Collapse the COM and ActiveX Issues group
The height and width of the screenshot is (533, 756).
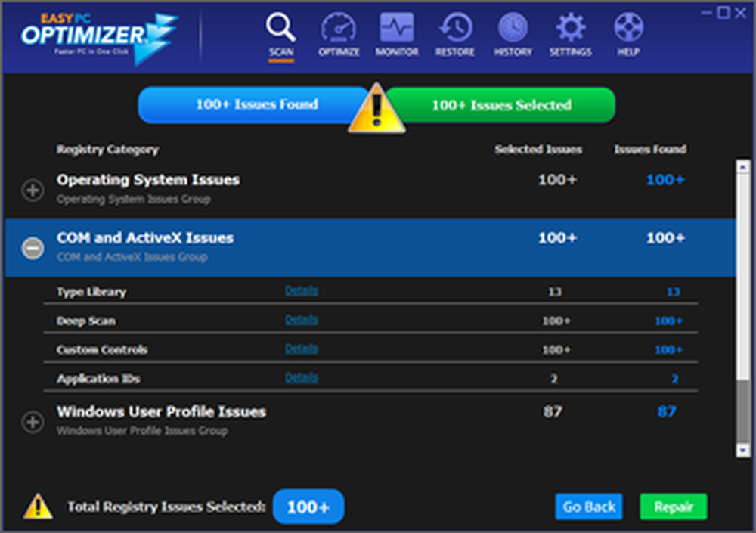(33, 248)
